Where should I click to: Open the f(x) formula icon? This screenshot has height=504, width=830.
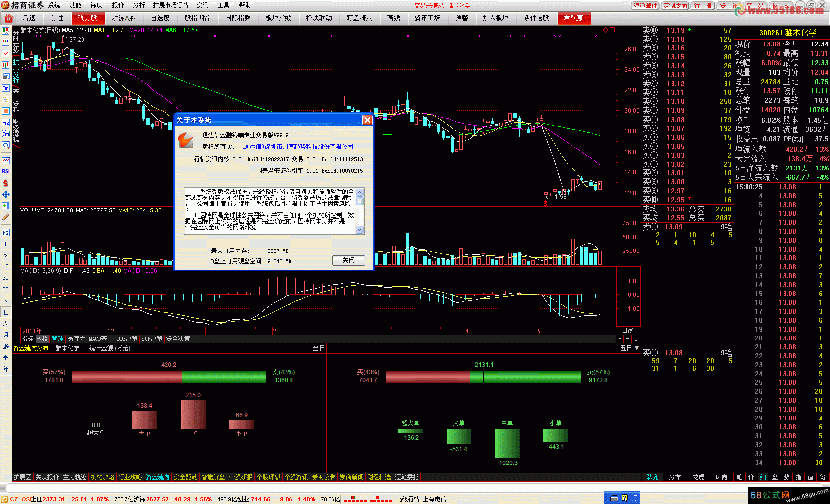pyautogui.click(x=6, y=133)
